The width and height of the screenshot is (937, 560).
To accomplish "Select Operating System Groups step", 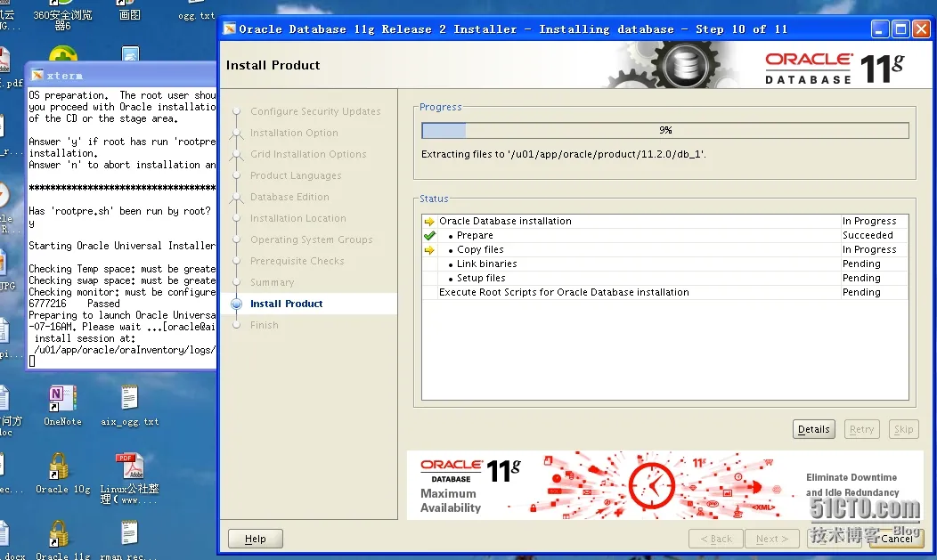I will 312,240.
